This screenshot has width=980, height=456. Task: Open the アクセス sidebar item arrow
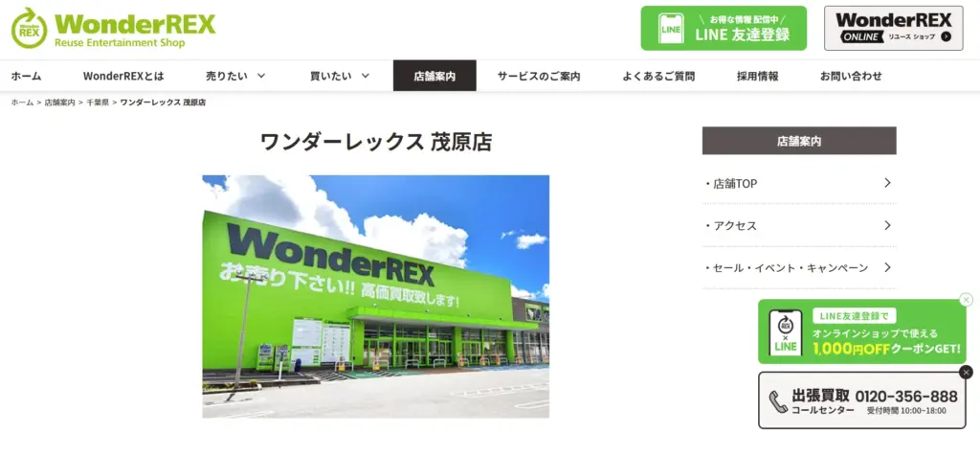(887, 225)
